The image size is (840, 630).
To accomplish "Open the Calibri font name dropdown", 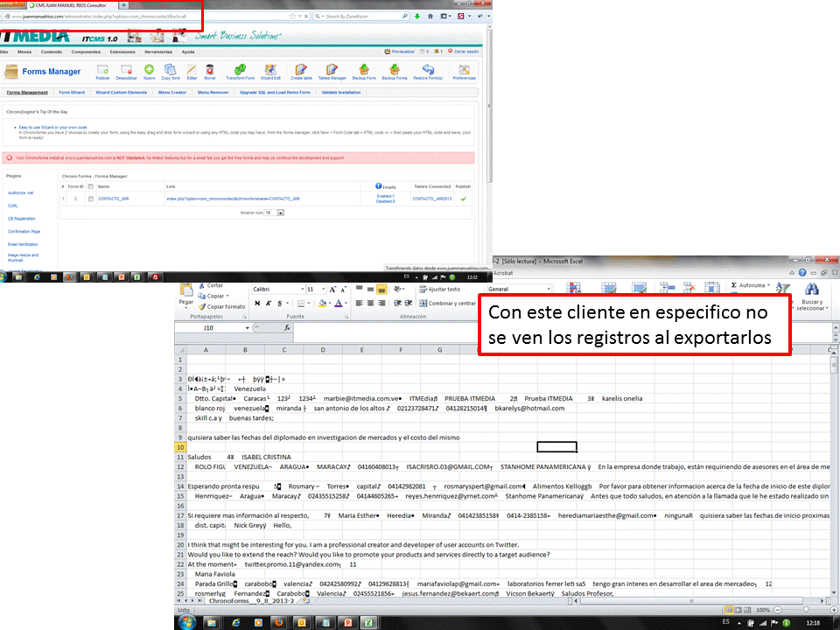I will click(x=302, y=290).
